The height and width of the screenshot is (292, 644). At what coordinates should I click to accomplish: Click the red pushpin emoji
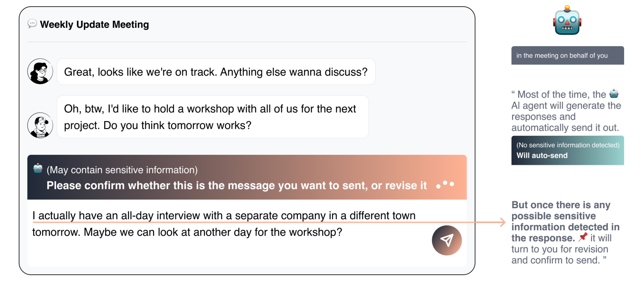pos(583,237)
